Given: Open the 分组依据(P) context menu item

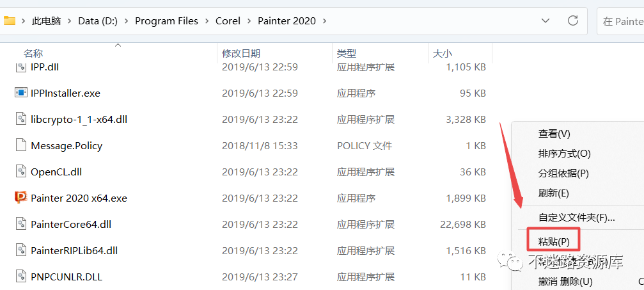Looking at the screenshot, I should (x=563, y=173).
